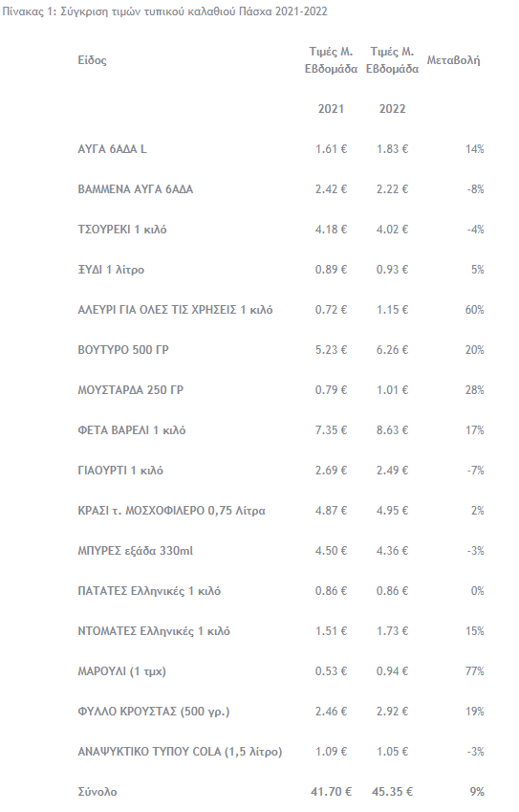This screenshot has width=519, height=812.
Task: Select the ΚΡΑΣΙ τ. ΜΟΣΧΟΦΙΛΕΡΟ row label
Action: [171, 511]
